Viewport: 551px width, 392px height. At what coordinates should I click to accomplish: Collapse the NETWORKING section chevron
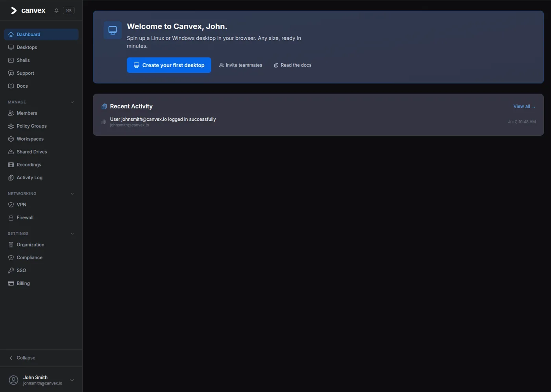72,194
